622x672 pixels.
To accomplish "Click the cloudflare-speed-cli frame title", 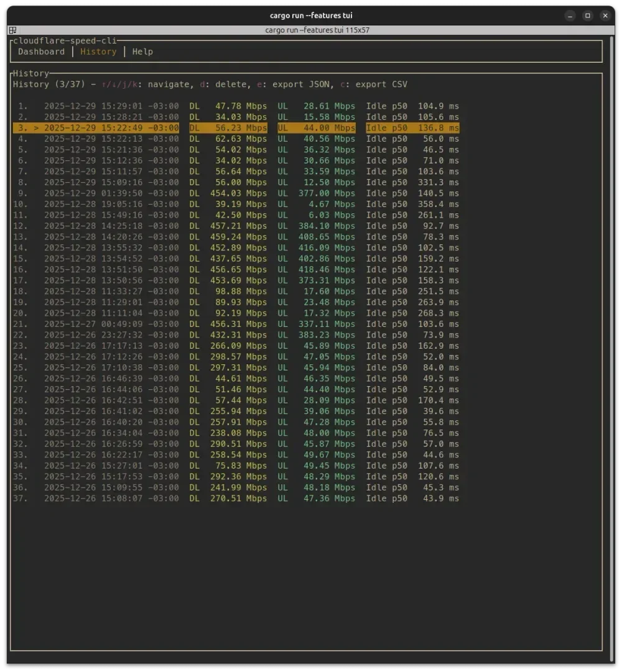I will pos(65,40).
